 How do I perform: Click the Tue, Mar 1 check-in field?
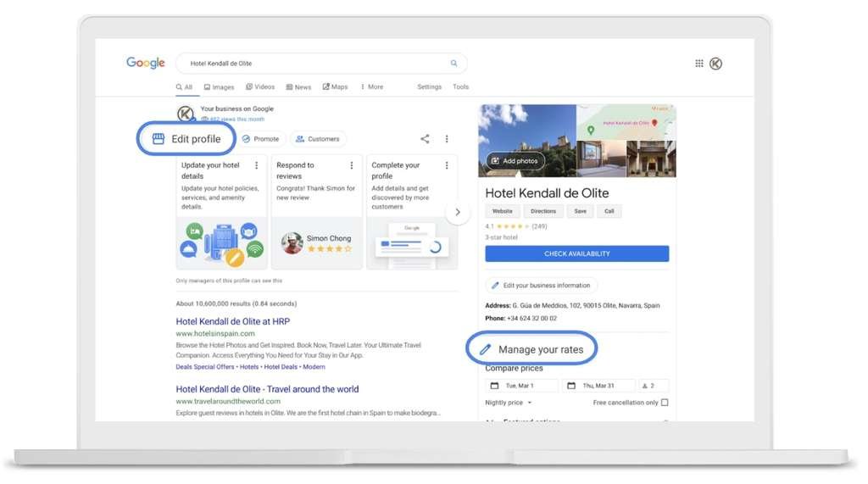pos(521,386)
